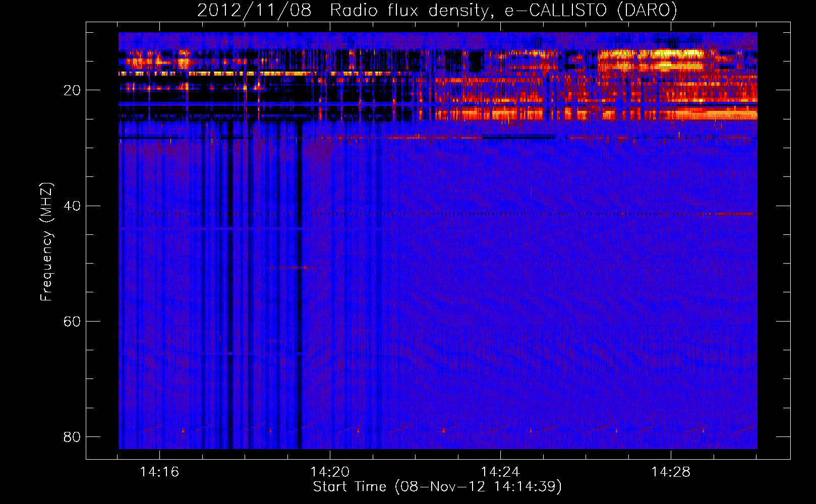
Task: Click the '14:28' time tick label
Action: point(671,472)
